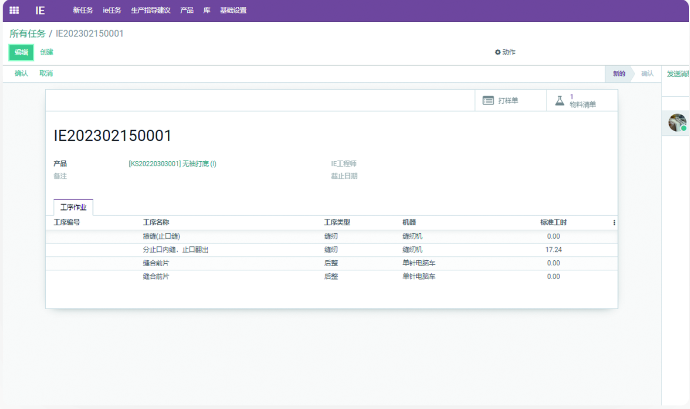Viewport: 690px width, 409px height.
Task: Open the 新任务 menu
Action: pyautogui.click(x=83, y=10)
